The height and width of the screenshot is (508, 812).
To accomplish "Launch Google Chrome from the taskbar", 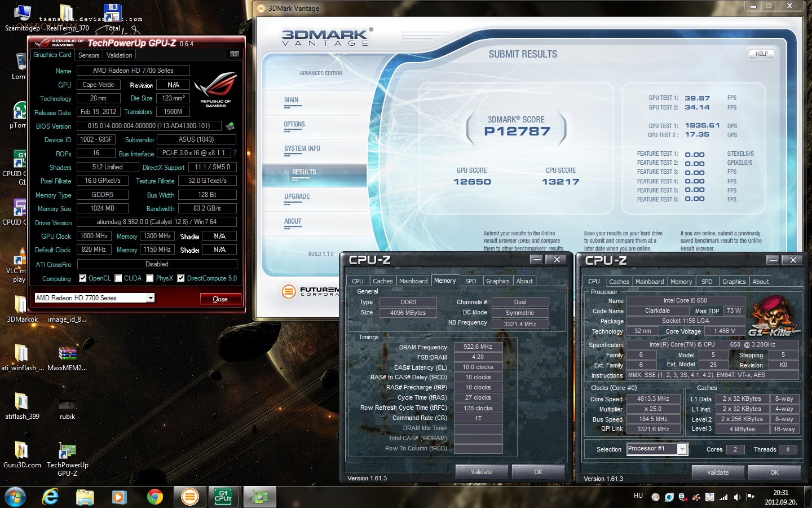I will pos(155,497).
